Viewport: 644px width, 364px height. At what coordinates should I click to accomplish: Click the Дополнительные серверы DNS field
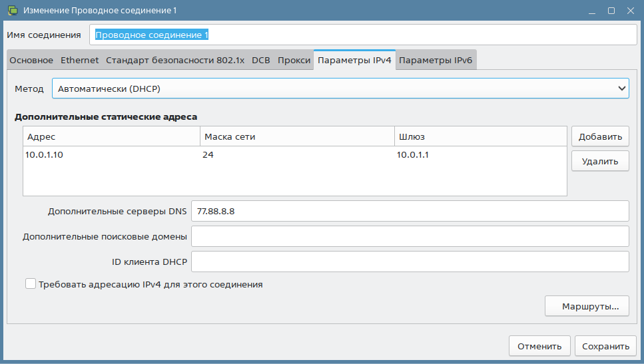[409, 211]
